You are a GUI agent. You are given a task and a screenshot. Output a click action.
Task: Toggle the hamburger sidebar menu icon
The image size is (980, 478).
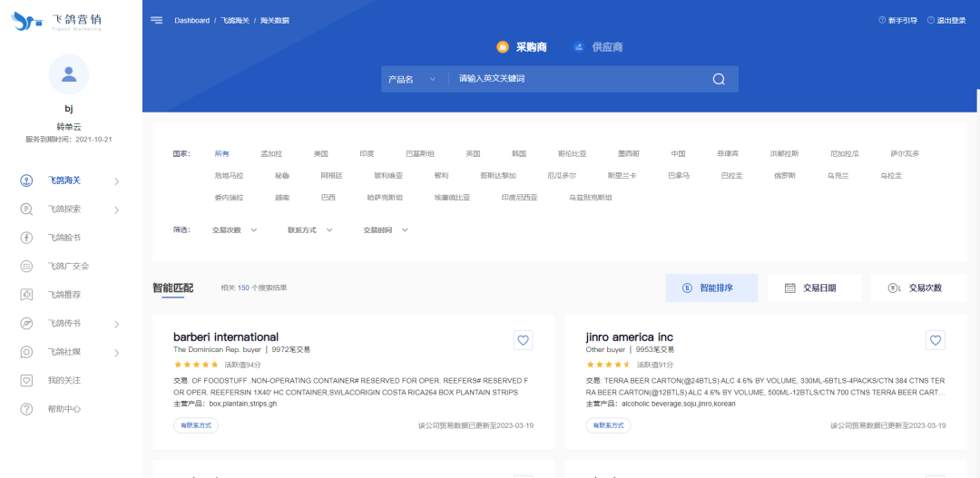tap(156, 20)
